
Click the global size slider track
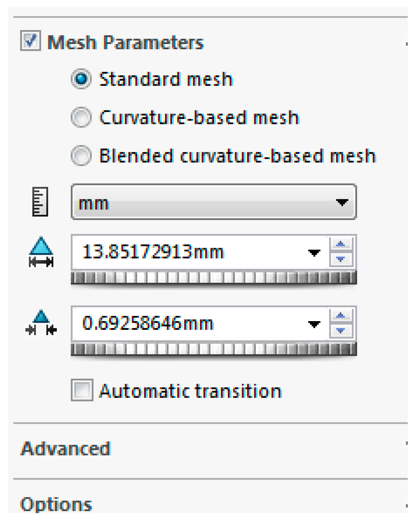tap(214, 278)
